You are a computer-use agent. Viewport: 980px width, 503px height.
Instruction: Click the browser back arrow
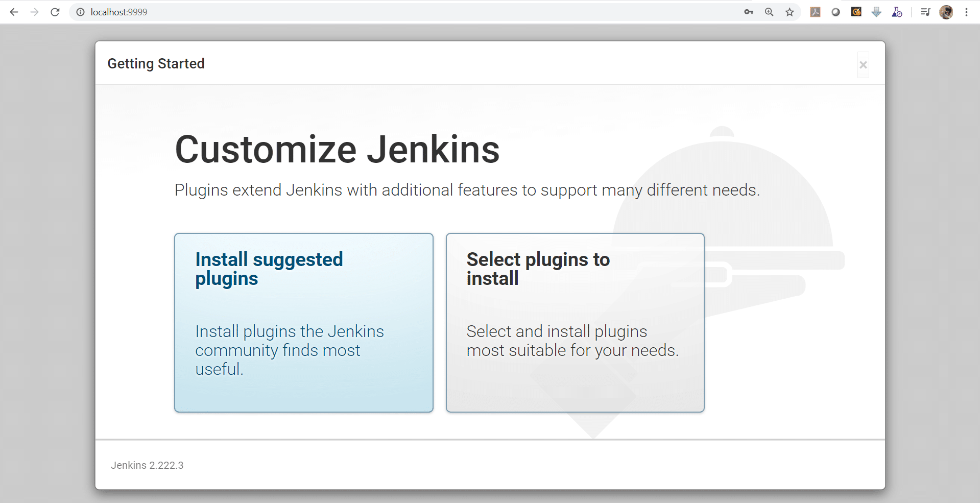point(14,12)
